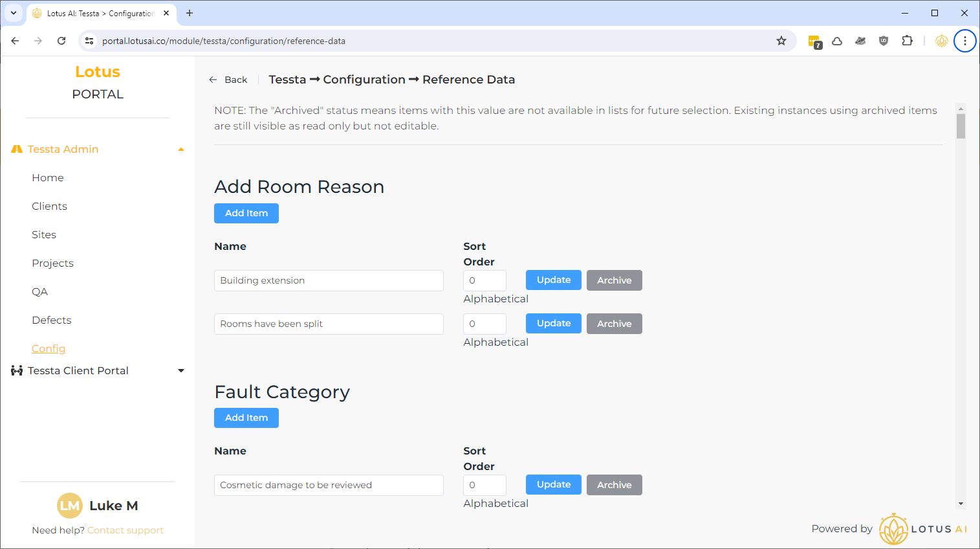View site information icon in address bar

89,41
